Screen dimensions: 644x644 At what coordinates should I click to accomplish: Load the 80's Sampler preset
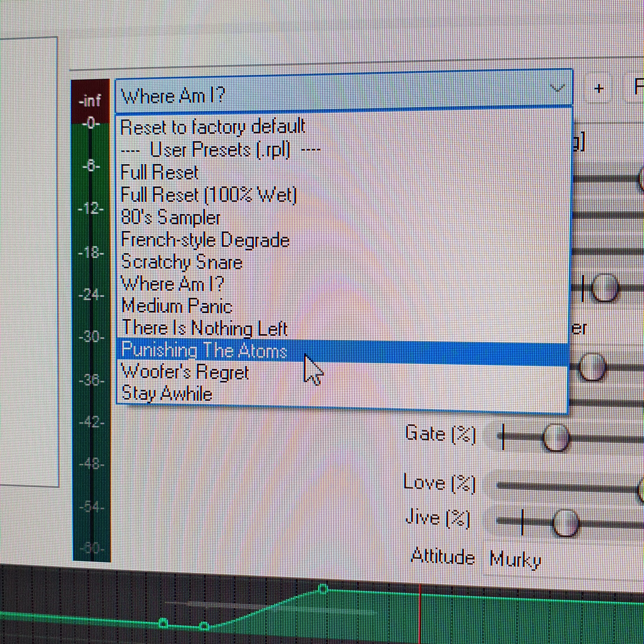pos(170,217)
